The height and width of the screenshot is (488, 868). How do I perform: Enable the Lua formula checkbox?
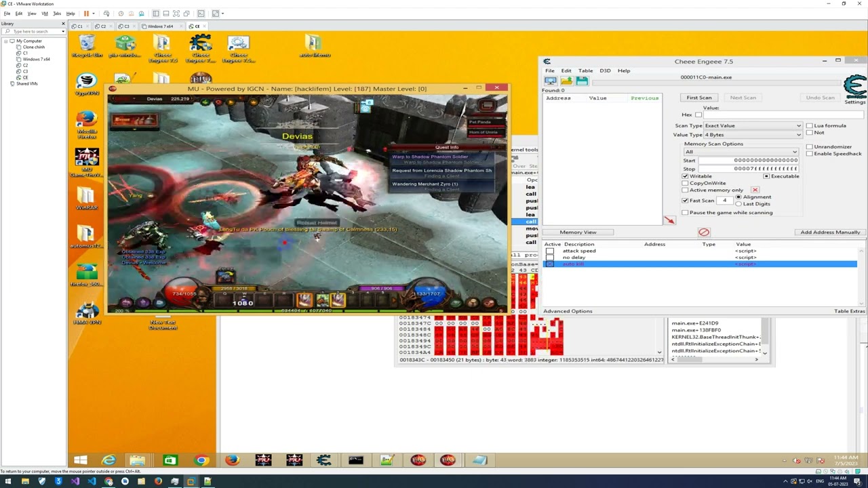coord(809,125)
